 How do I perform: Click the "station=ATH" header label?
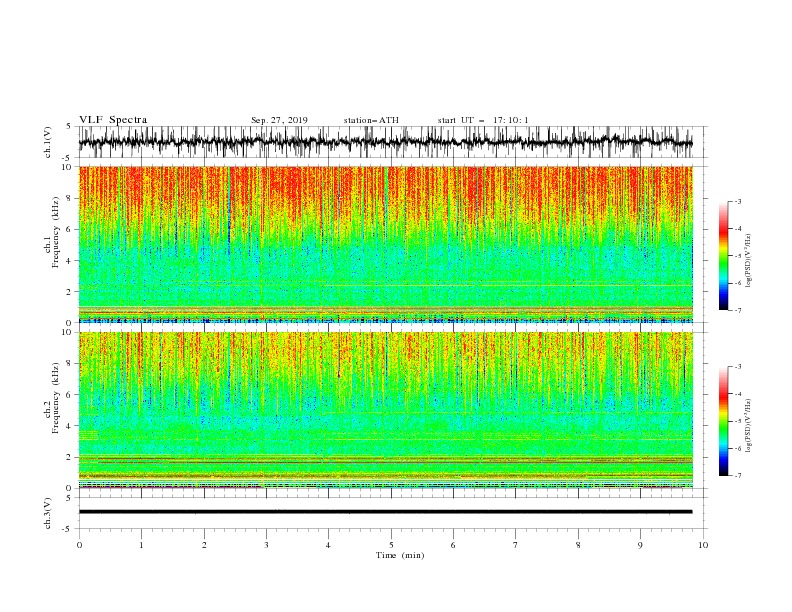(x=371, y=120)
